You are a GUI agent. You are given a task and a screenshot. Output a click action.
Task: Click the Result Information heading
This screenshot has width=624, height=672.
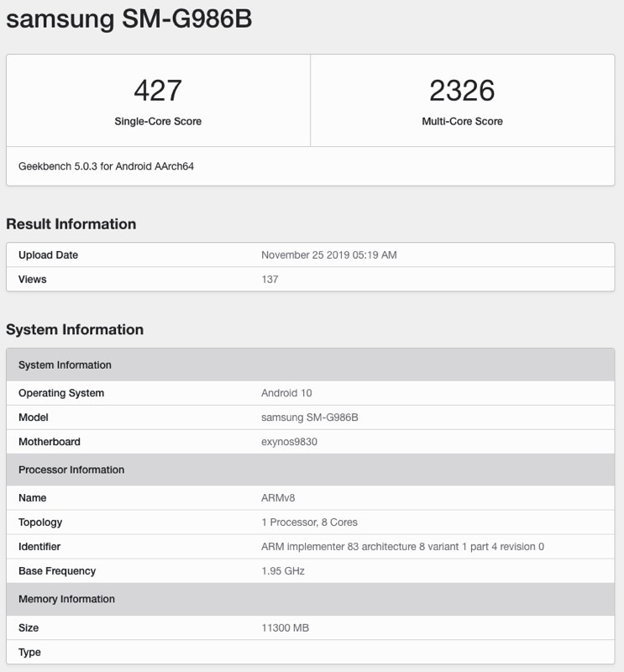(x=71, y=223)
